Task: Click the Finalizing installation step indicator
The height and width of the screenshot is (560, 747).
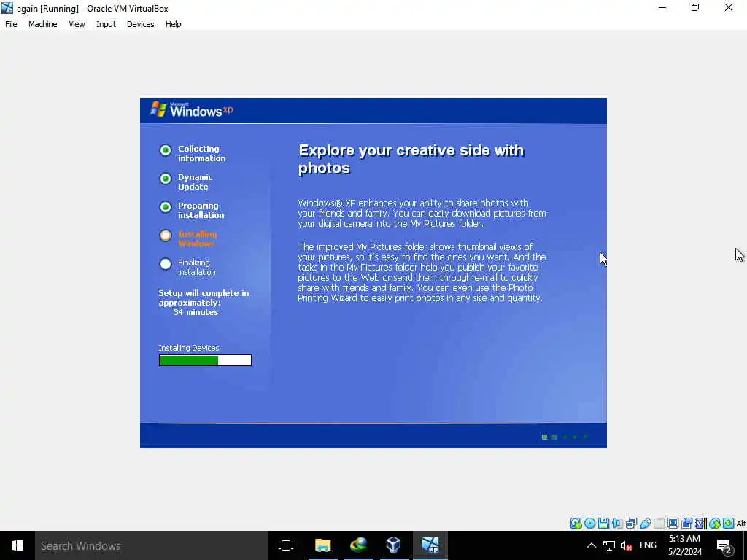Action: pyautogui.click(x=166, y=264)
